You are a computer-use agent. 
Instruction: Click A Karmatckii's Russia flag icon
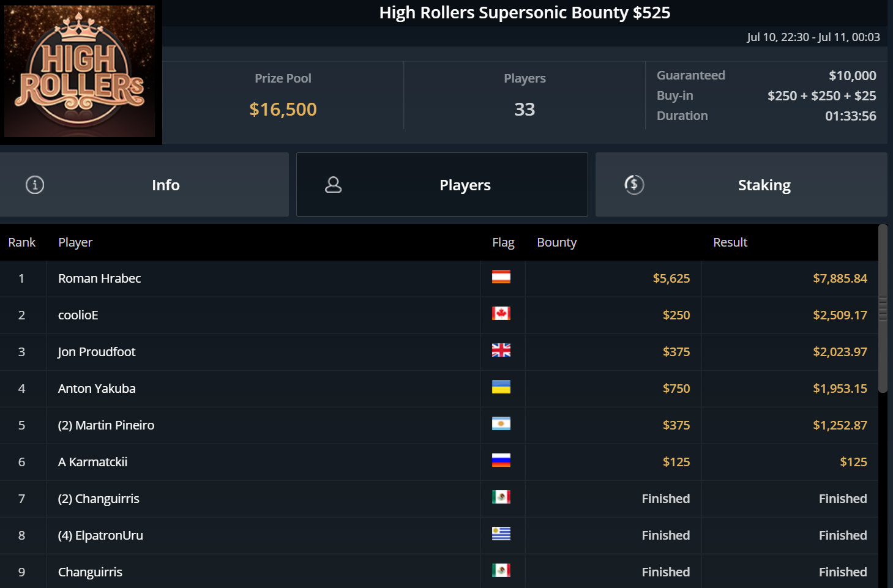(501, 461)
